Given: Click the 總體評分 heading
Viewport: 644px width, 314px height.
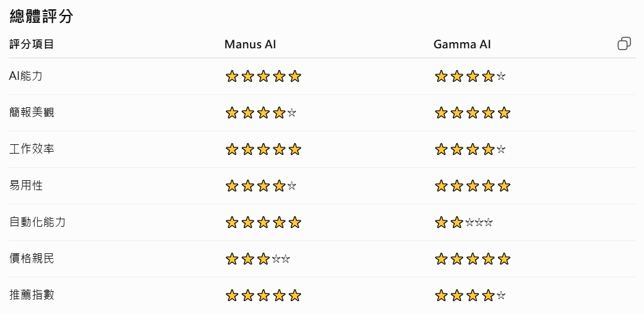Looking at the screenshot, I should (41, 17).
